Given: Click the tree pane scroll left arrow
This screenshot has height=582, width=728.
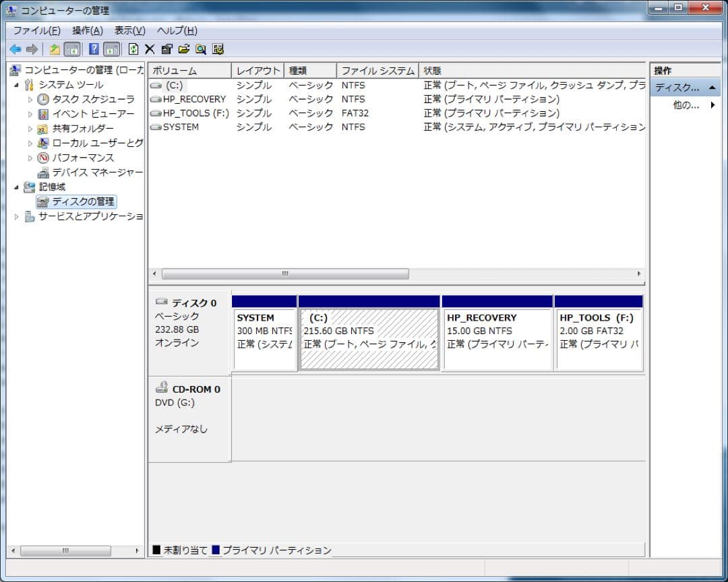Looking at the screenshot, I should click(13, 551).
